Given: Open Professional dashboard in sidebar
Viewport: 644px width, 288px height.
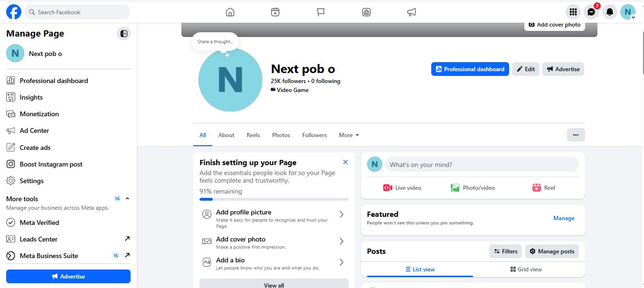Looking at the screenshot, I should (68, 81).
